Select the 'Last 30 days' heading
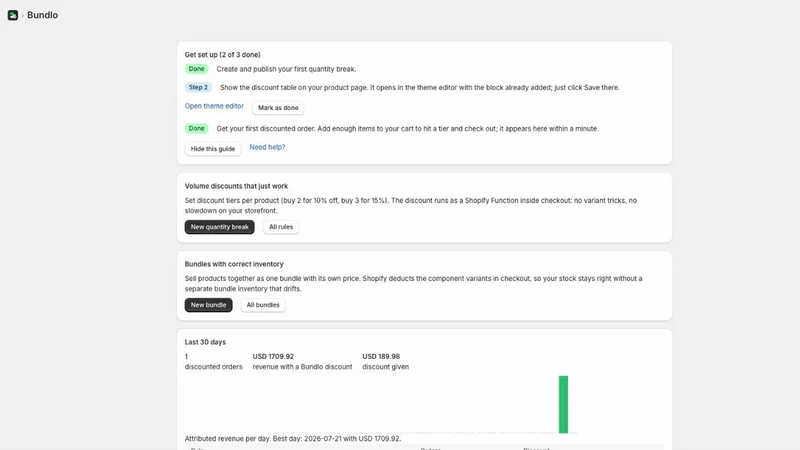Screen dimensions: 800x450 click(205, 342)
